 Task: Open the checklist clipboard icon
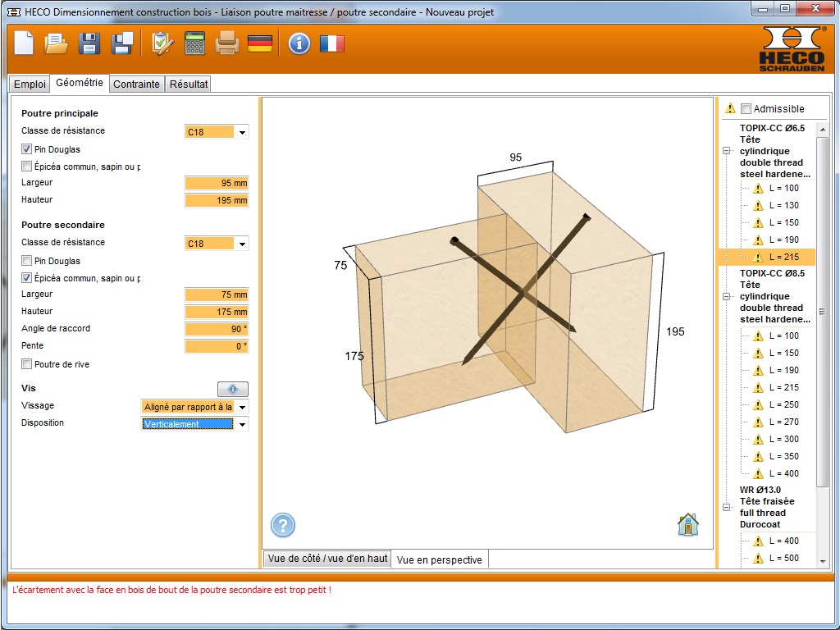162,43
